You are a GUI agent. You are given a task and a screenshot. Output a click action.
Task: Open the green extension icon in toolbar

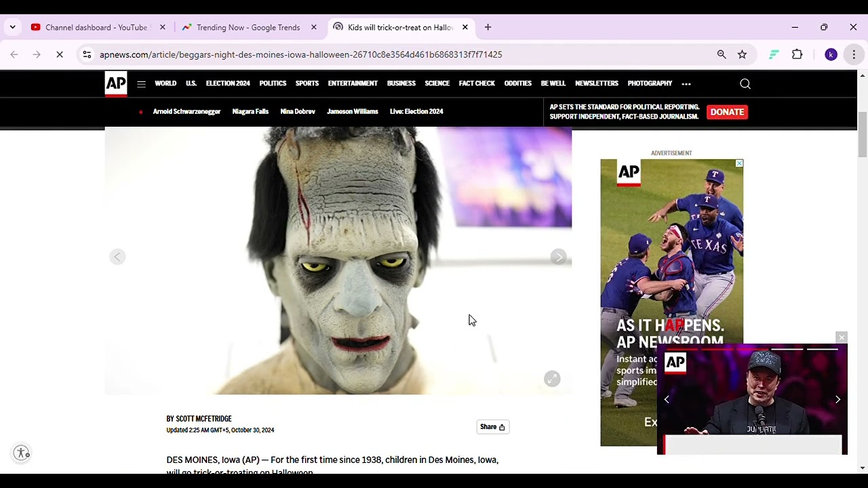[x=774, y=54]
